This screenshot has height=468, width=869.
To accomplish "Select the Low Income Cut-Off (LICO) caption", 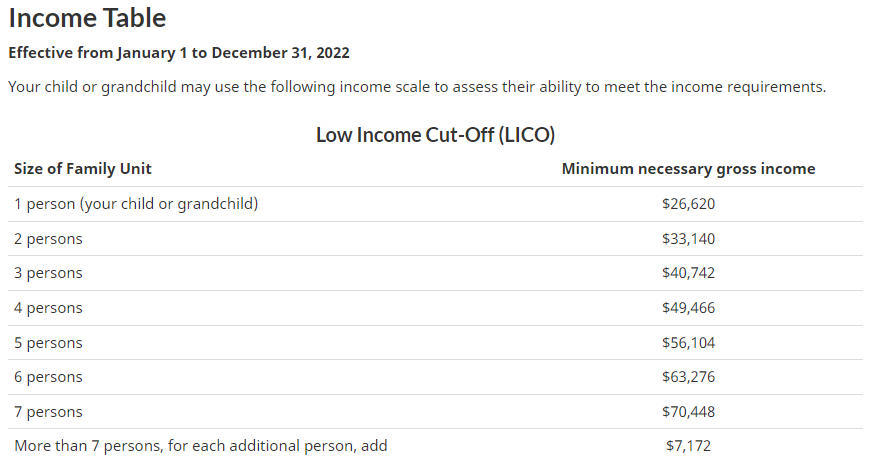I will (435, 134).
